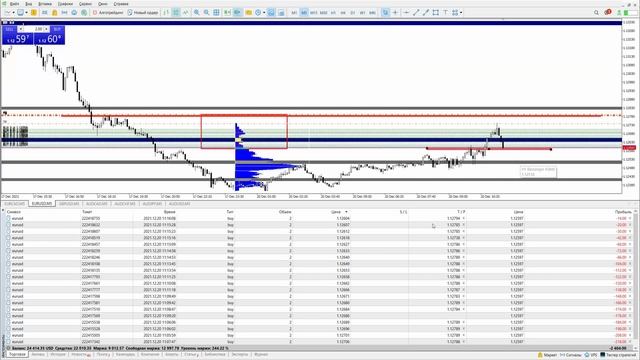Toggle chart auto scroll
Viewport: 640px width, 360px height.
coord(227,13)
